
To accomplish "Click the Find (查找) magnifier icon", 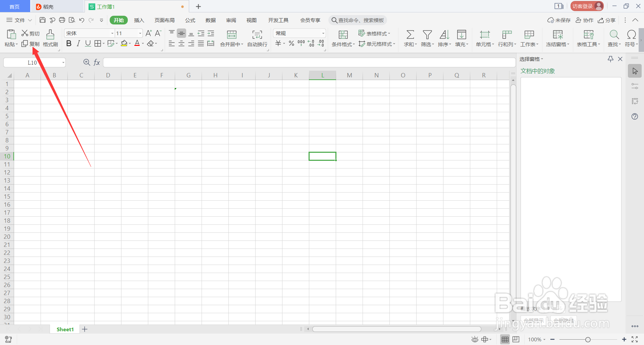I will pos(614,34).
